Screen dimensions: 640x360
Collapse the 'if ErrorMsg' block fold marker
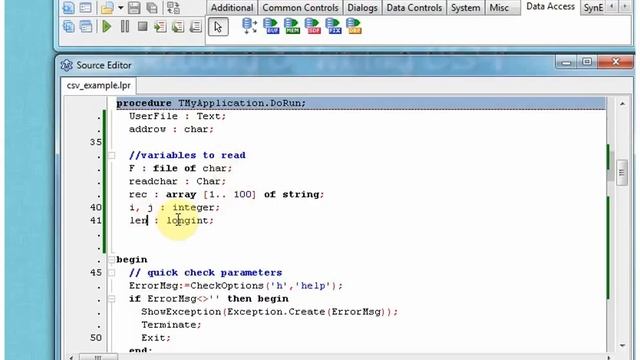coord(111,299)
